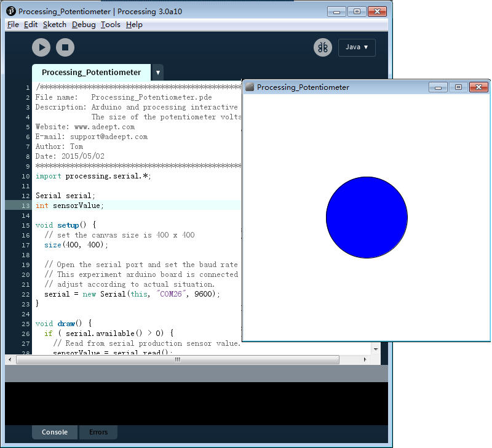Run the sketch with the play button
Viewport: 492px width, 448px height.
[x=41, y=47]
